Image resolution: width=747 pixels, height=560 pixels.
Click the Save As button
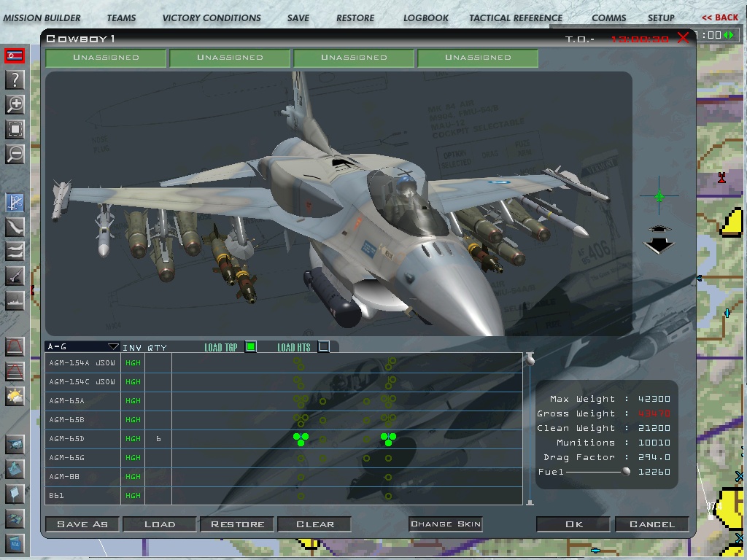click(82, 524)
